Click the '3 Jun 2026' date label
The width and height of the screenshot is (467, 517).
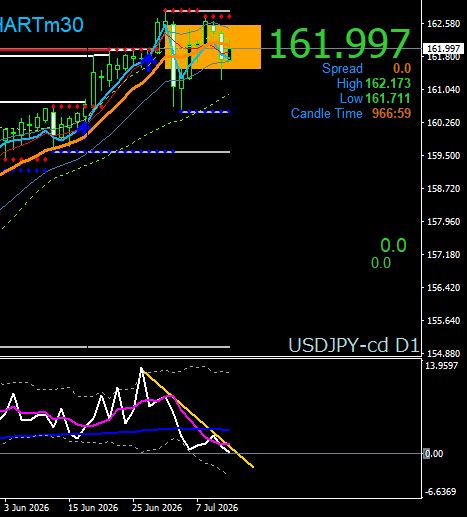click(26, 508)
